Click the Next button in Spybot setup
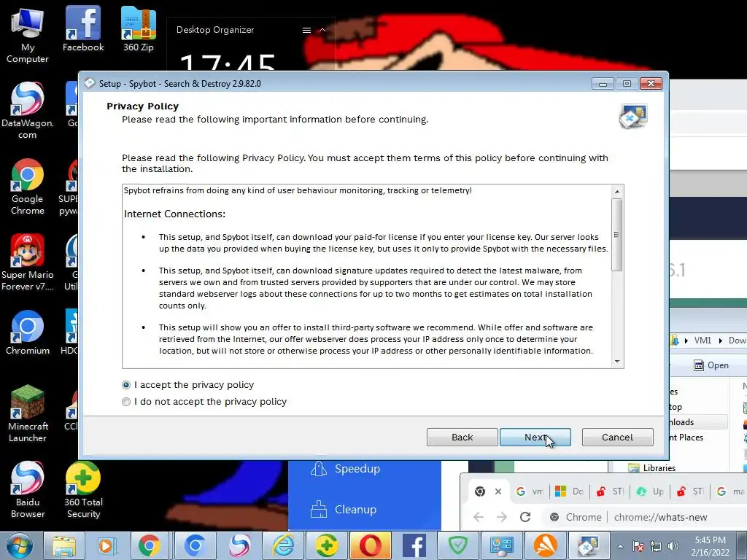Image resolution: width=747 pixels, height=560 pixels. click(535, 437)
